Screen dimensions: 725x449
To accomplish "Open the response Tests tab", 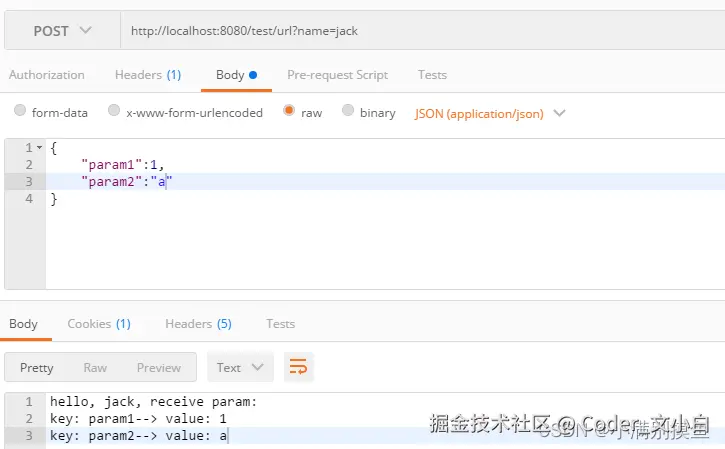I will [280, 324].
